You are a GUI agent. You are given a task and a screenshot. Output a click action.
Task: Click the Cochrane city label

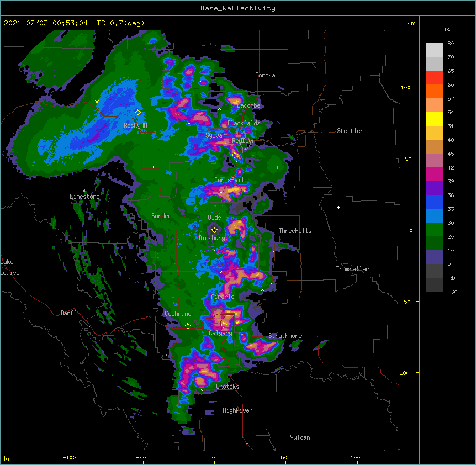(x=178, y=314)
